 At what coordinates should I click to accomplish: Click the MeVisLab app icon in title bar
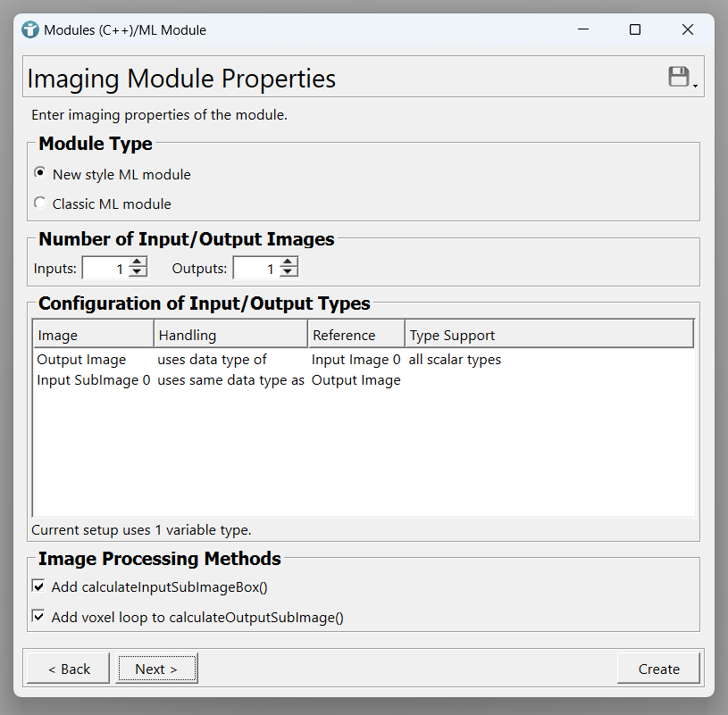(x=31, y=29)
